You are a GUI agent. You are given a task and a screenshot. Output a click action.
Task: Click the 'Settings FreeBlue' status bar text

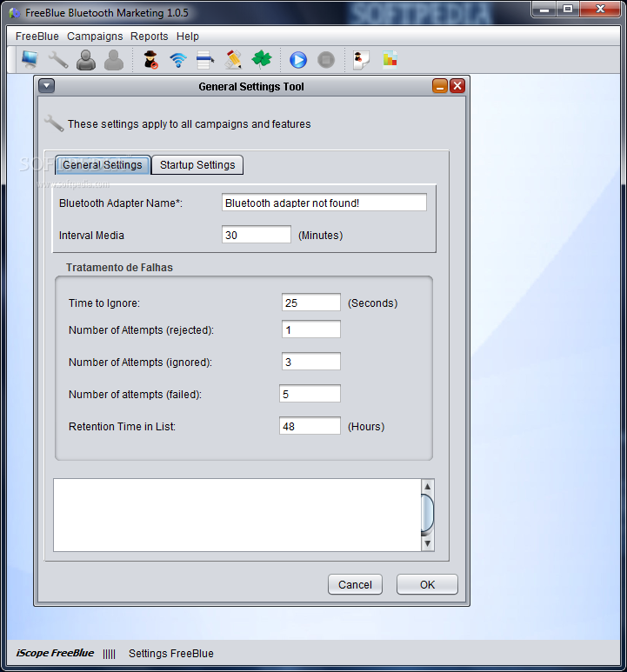click(171, 653)
